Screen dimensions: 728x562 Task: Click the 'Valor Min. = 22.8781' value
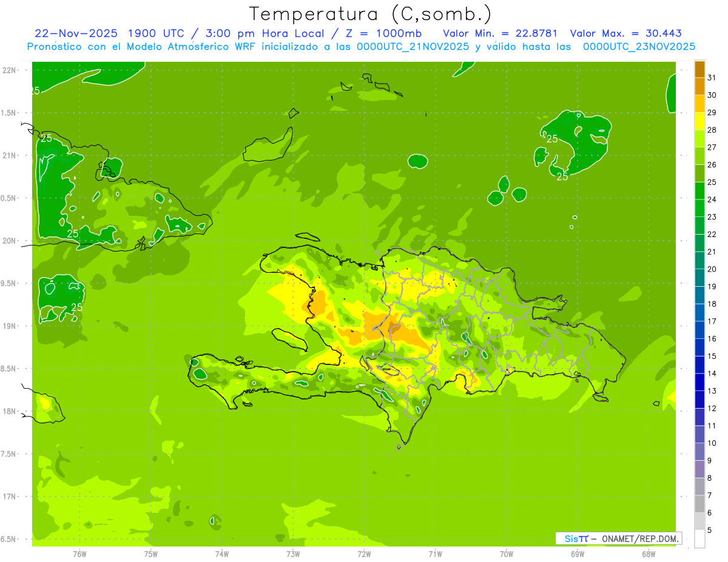pyautogui.click(x=500, y=33)
